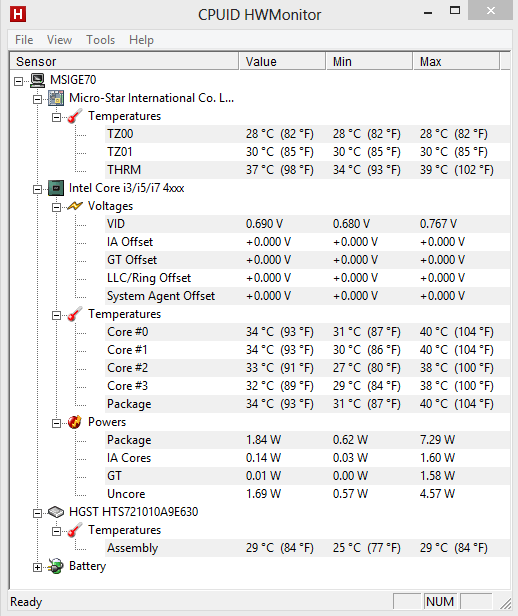Click the HGST hard drive icon
The width and height of the screenshot is (518, 616).
56,512
